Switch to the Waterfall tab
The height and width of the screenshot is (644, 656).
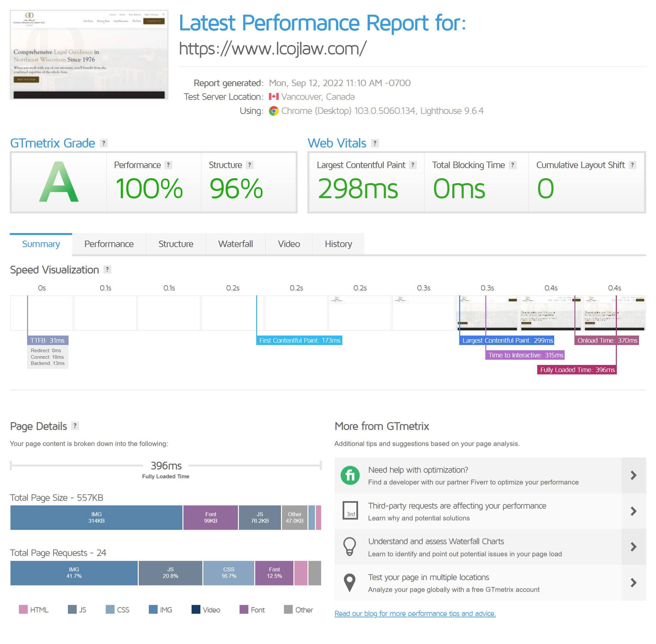[x=235, y=244]
